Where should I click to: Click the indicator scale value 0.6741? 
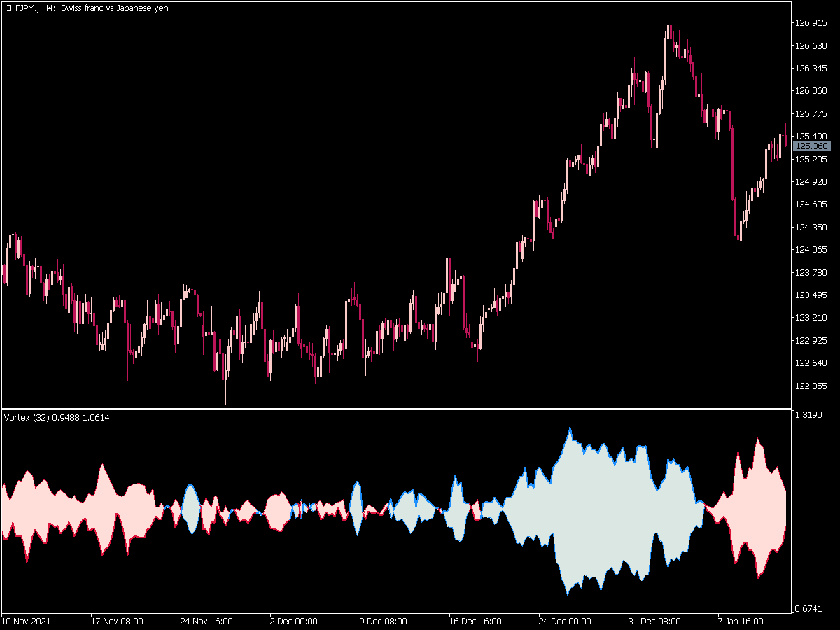[810, 609]
